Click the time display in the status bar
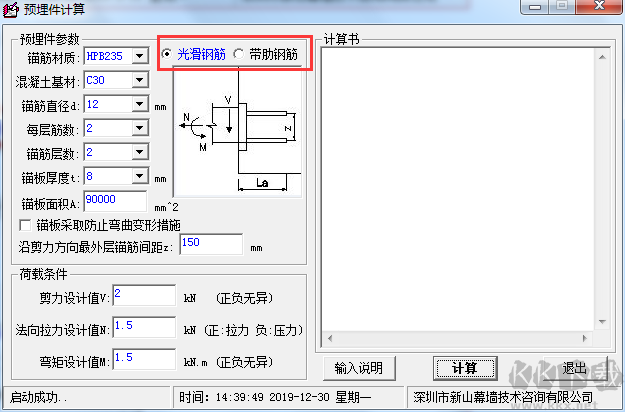This screenshot has width=625, height=412. click(275, 397)
